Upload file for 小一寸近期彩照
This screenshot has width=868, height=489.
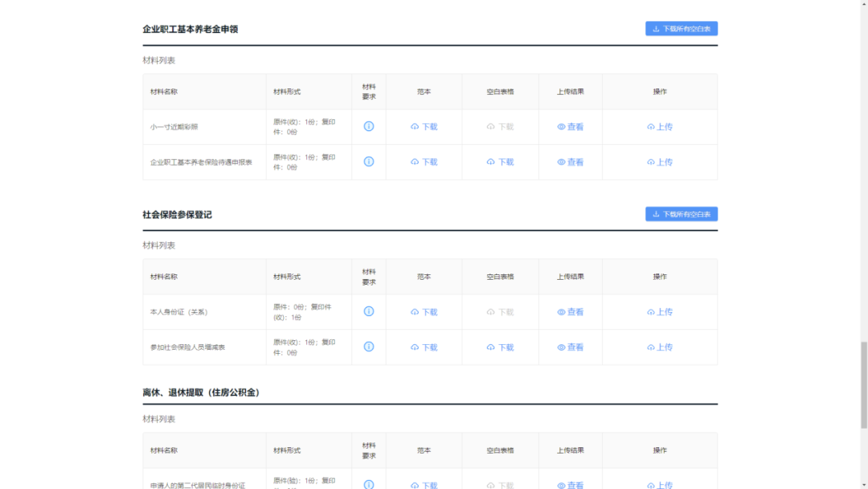coord(659,127)
